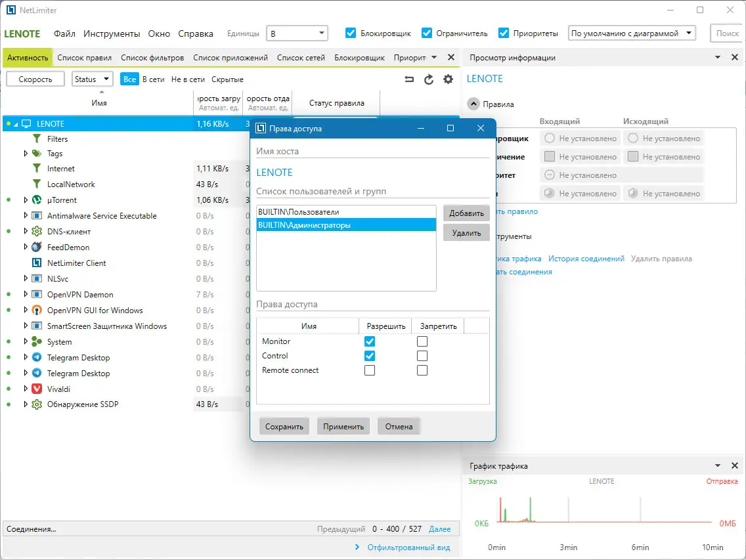Select BUILTIN\Пользователи in the list

point(346,212)
